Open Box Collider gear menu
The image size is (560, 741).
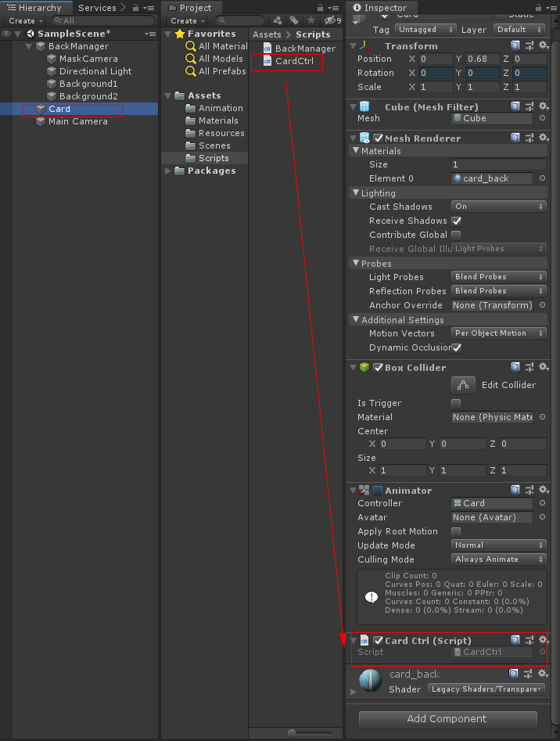coord(544,367)
